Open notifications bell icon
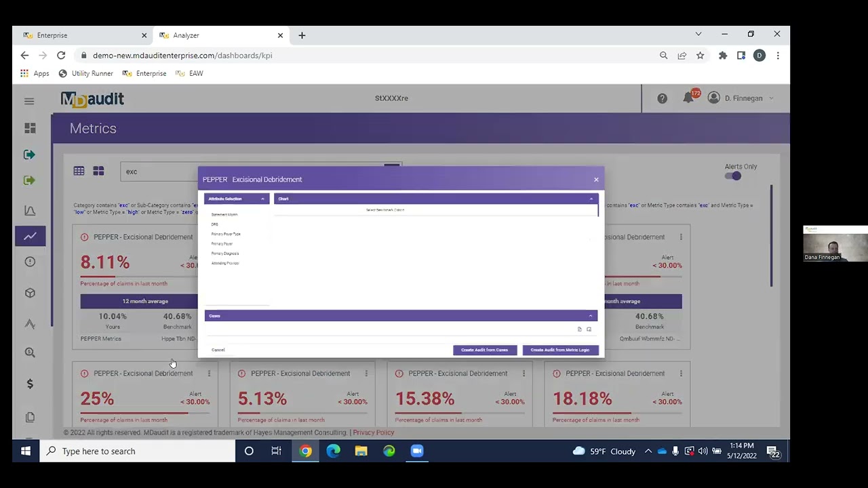 [x=688, y=98]
